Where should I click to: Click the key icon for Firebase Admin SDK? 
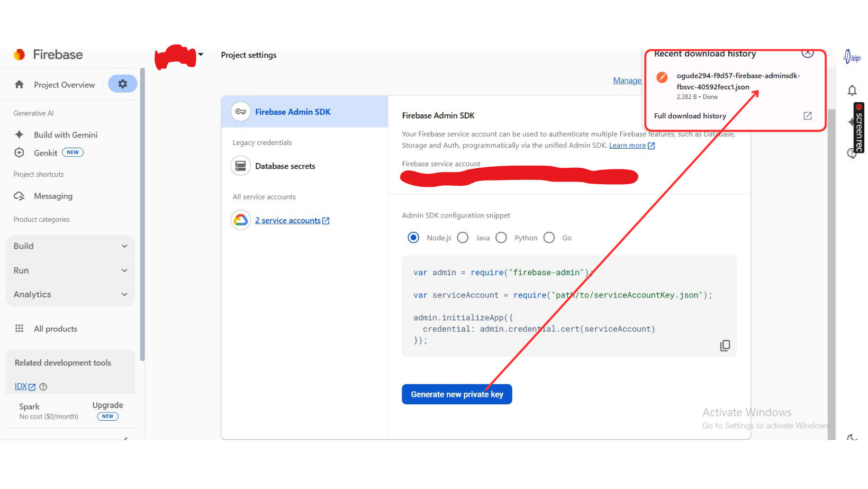click(x=241, y=112)
